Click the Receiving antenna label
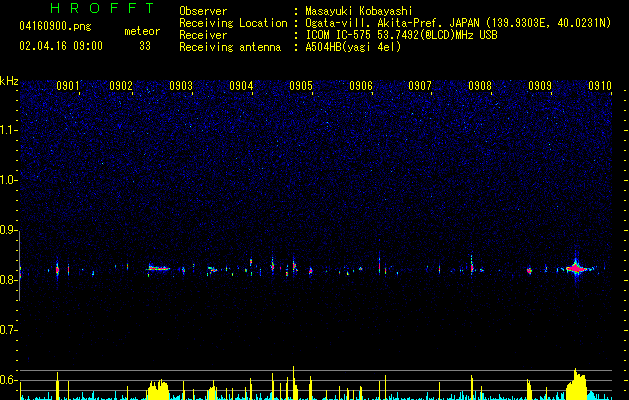Screen dimensions: 629x400 pos(230,47)
